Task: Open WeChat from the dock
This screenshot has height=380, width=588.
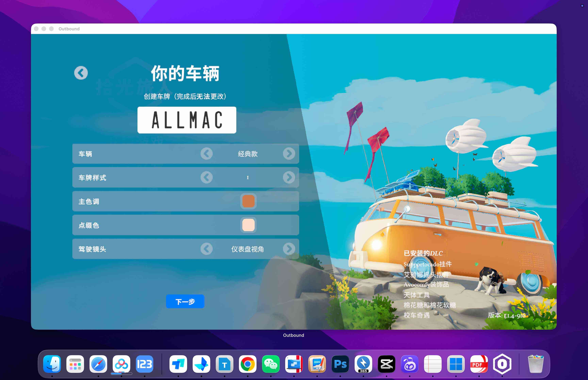Action: (271, 364)
